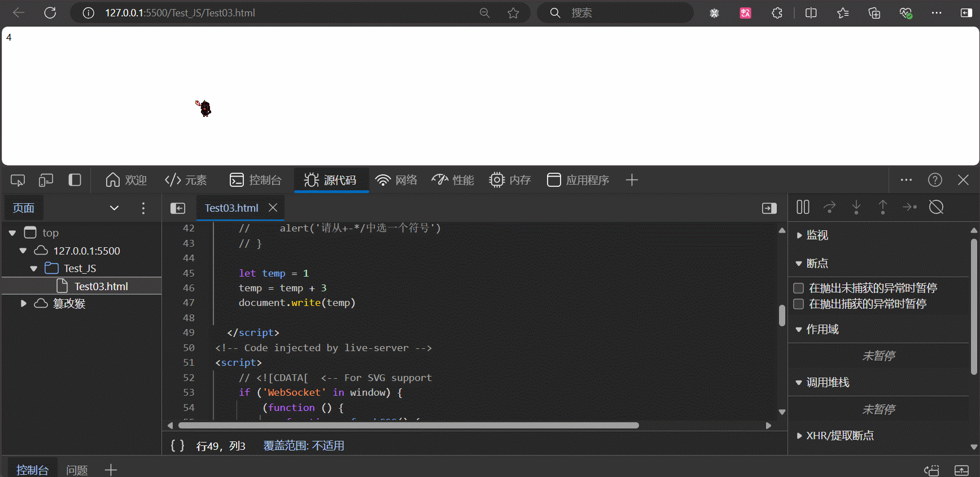Click the deactivate breakpoints icon

936,207
